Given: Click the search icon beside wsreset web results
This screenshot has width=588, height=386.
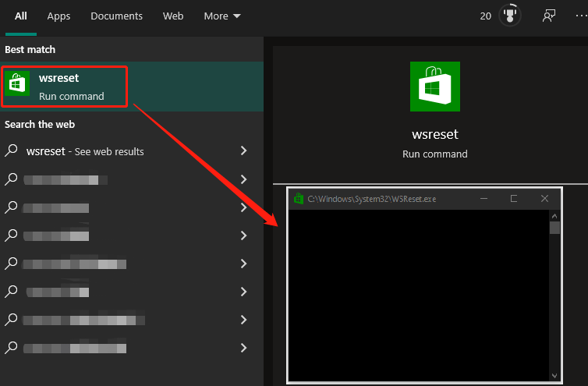Looking at the screenshot, I should point(11,151).
